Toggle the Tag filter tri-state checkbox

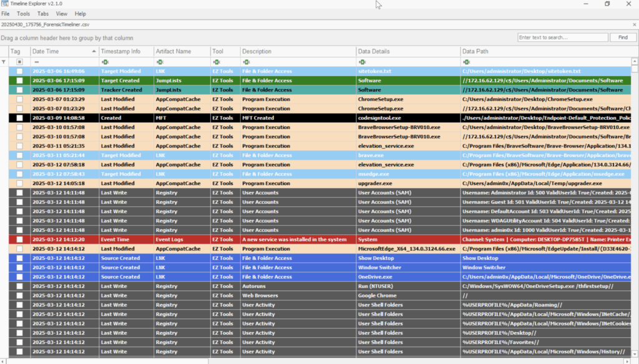tap(19, 62)
